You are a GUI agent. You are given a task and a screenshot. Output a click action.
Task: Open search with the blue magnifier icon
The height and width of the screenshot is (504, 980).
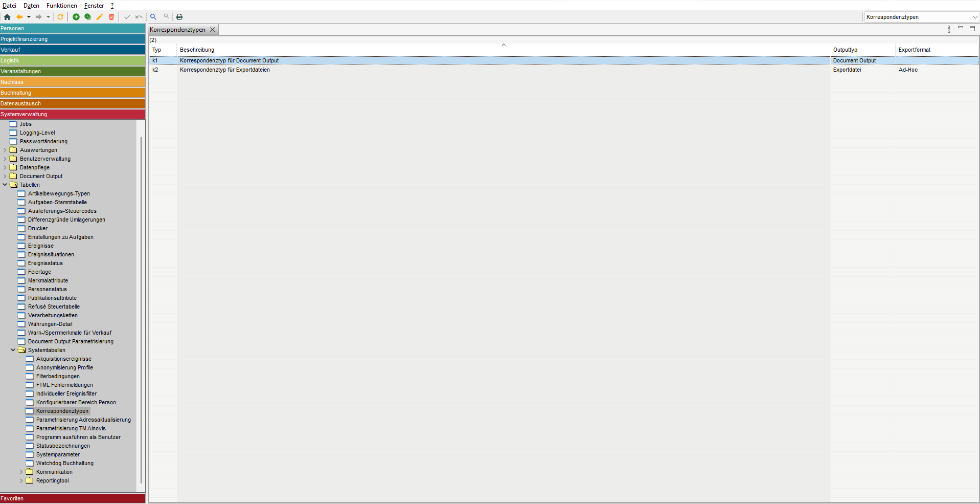(153, 17)
